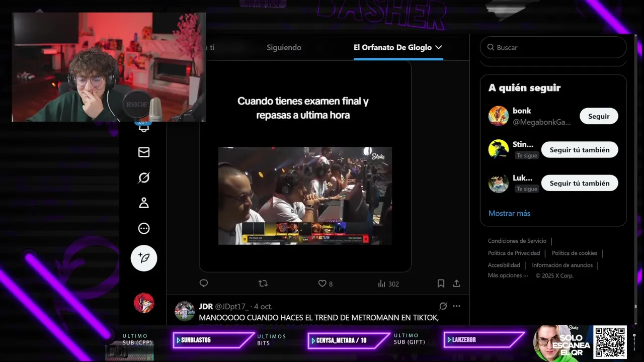Switch to the Siguiendo tab
Viewport: 644px width, 362px height.
pos(284,47)
